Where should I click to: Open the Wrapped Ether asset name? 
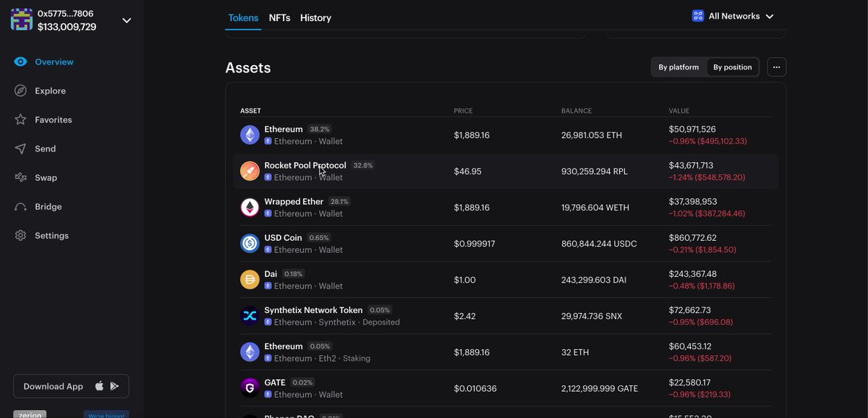pos(294,202)
